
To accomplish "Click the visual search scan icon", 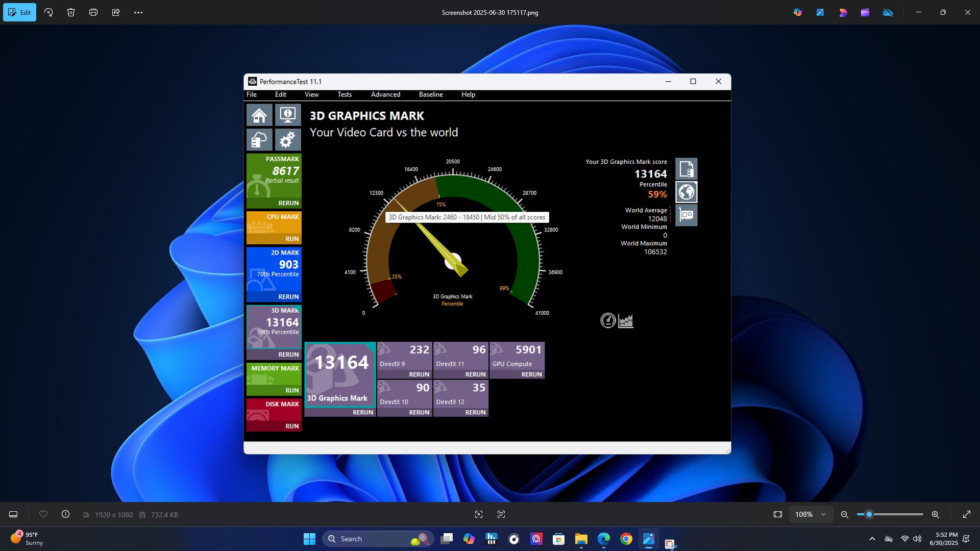I will [479, 514].
